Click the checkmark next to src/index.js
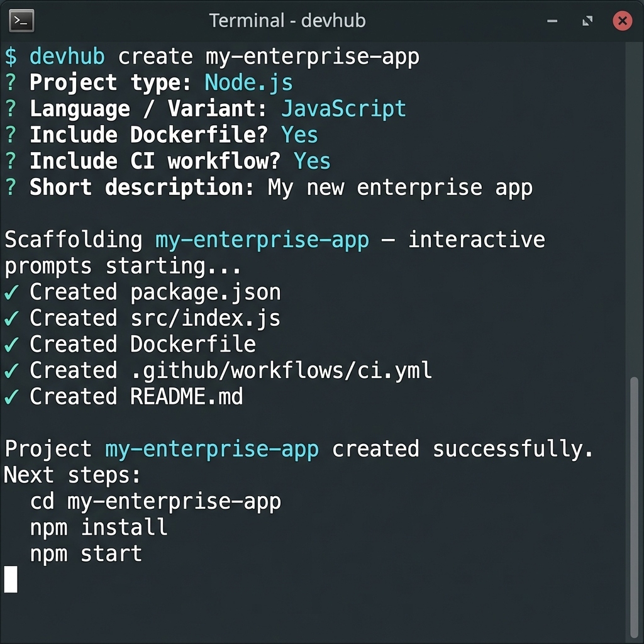The image size is (644, 644). [x=13, y=318]
